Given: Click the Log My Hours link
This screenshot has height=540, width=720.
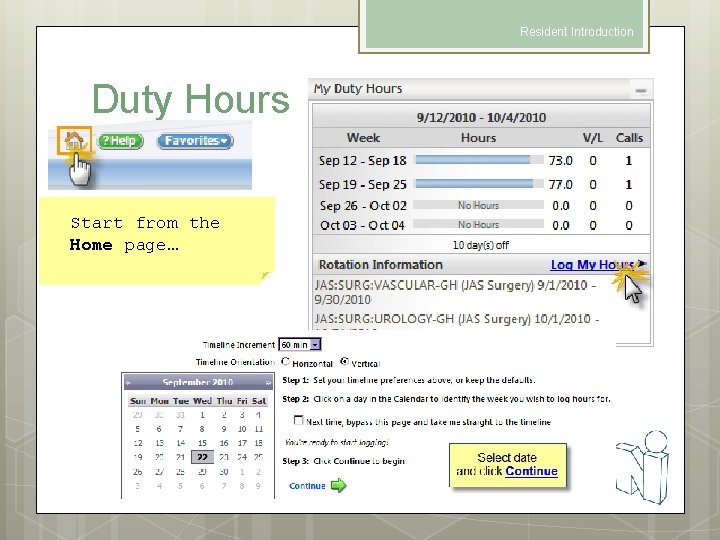Looking at the screenshot, I should (593, 264).
